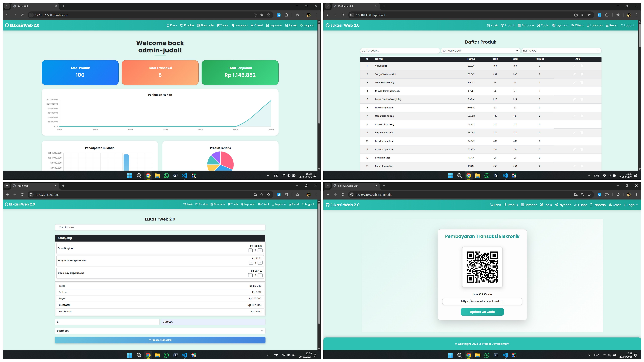Select Barcode in the POS window navbar
The width and height of the screenshot is (644, 362).
(218, 204)
